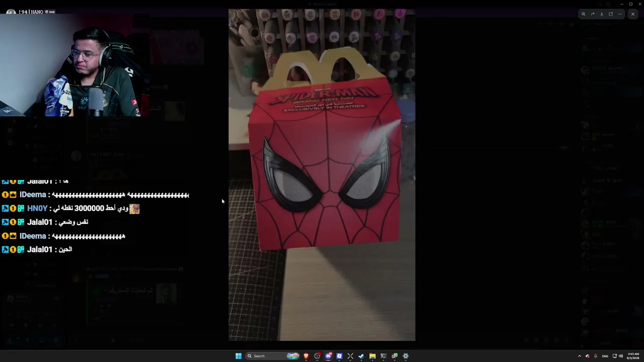
Task: Open the crossed-lines X app on the taskbar
Action: coord(350,356)
